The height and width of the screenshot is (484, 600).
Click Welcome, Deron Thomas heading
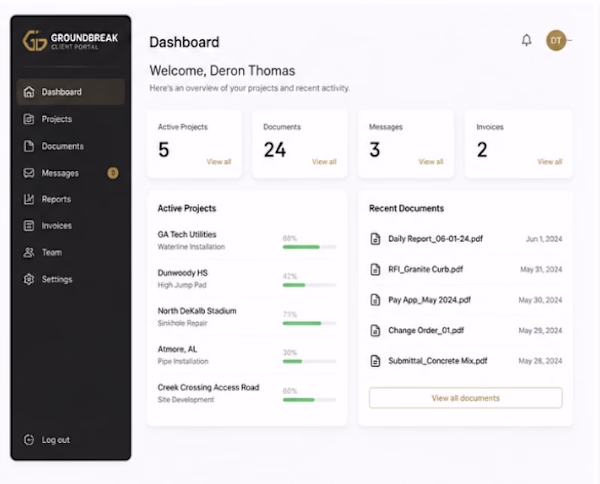coord(222,71)
